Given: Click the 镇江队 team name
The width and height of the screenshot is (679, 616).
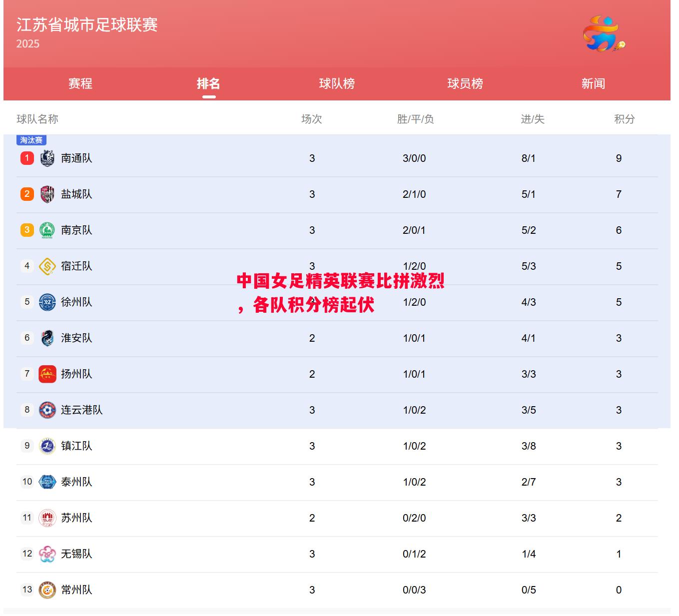Looking at the screenshot, I should point(76,446).
